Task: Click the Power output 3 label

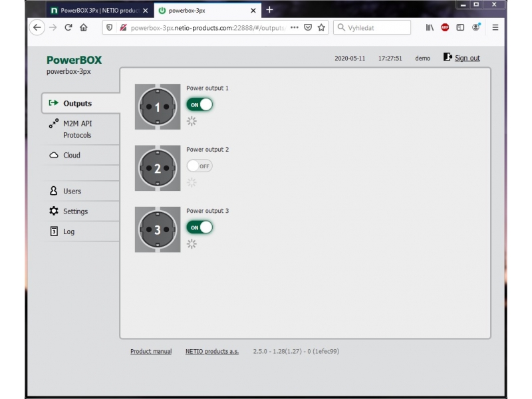Action: pyautogui.click(x=207, y=211)
